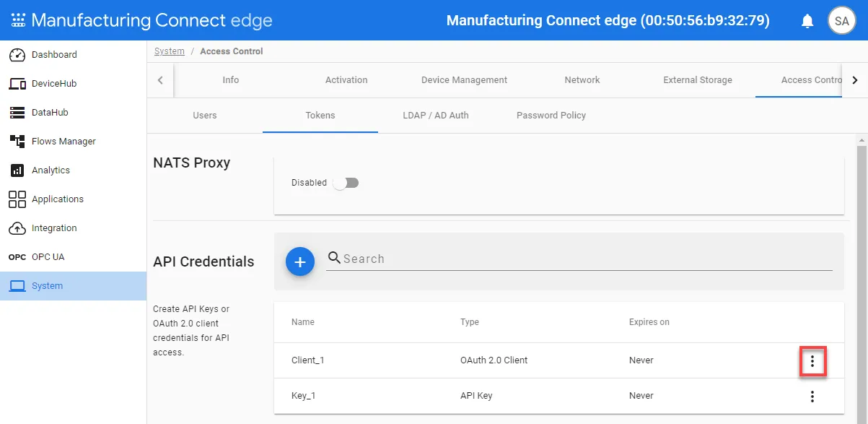Screen dimensions: 868x424
Task: Select the Client_1 credential name
Action: coord(308,360)
